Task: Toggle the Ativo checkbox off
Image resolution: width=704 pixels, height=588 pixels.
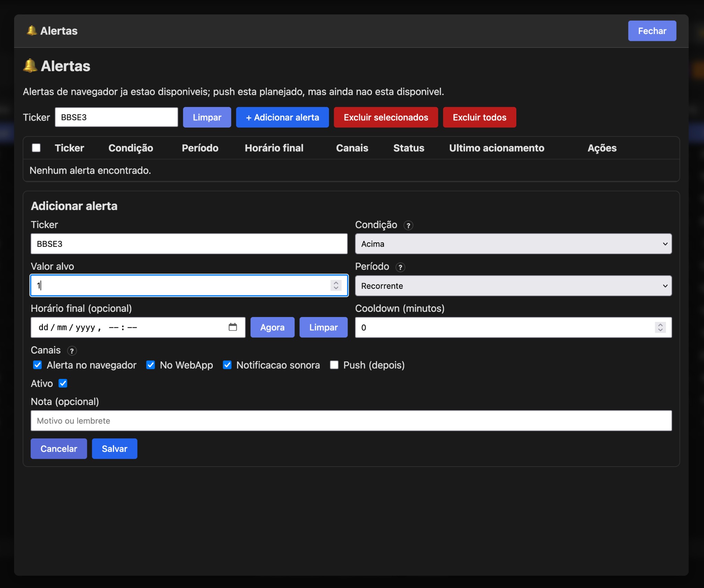Action: 63,383
